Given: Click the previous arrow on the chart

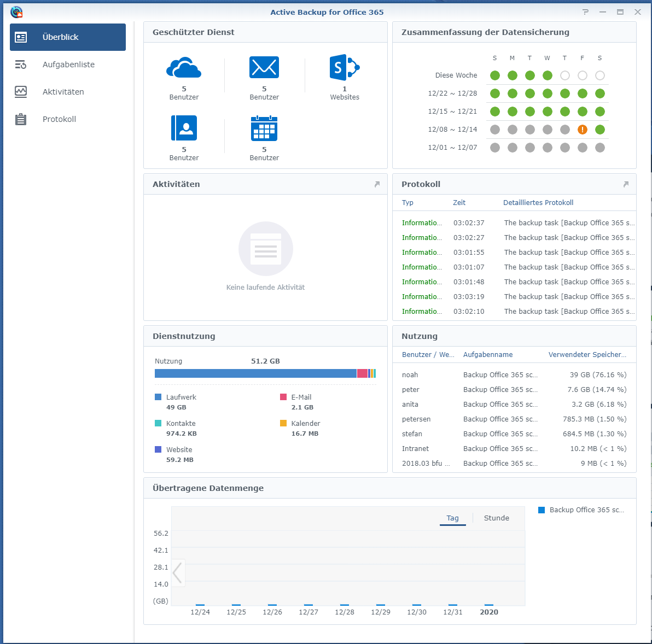Looking at the screenshot, I should (x=178, y=573).
